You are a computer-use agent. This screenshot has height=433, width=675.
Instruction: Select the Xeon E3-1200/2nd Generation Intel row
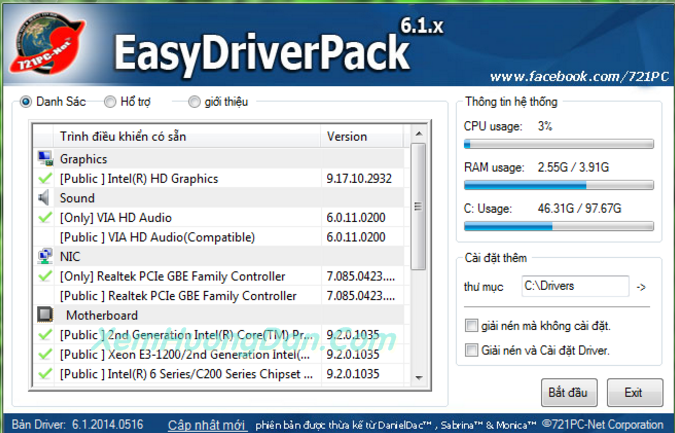219,354
